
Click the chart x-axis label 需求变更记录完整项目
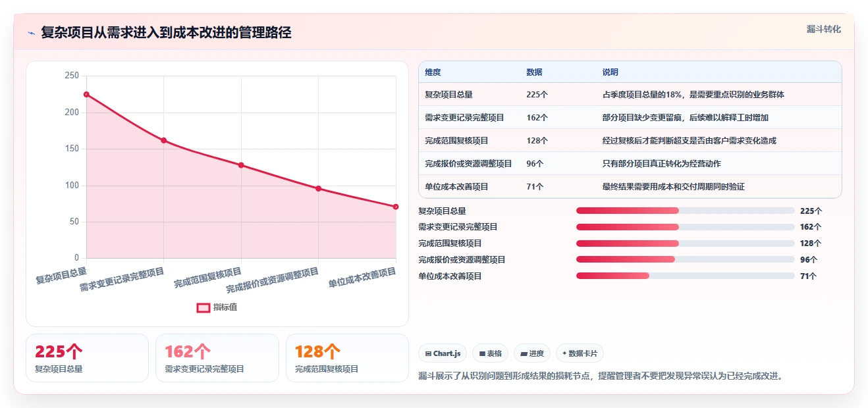[x=122, y=280]
